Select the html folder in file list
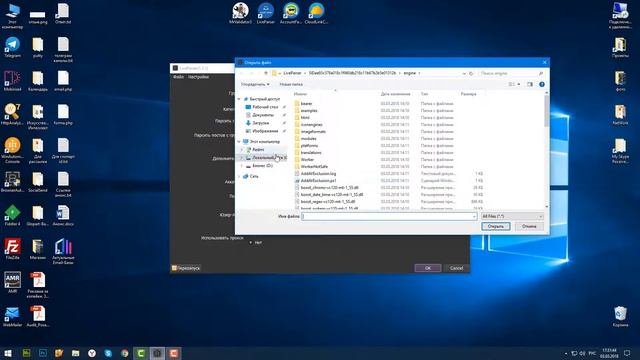This screenshot has width=640, height=360. point(305,118)
